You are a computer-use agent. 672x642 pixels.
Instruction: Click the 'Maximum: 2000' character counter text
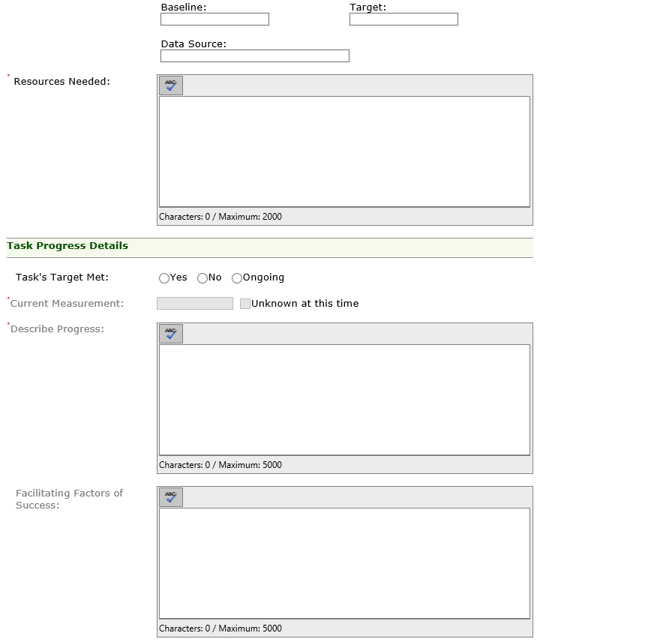click(250, 217)
